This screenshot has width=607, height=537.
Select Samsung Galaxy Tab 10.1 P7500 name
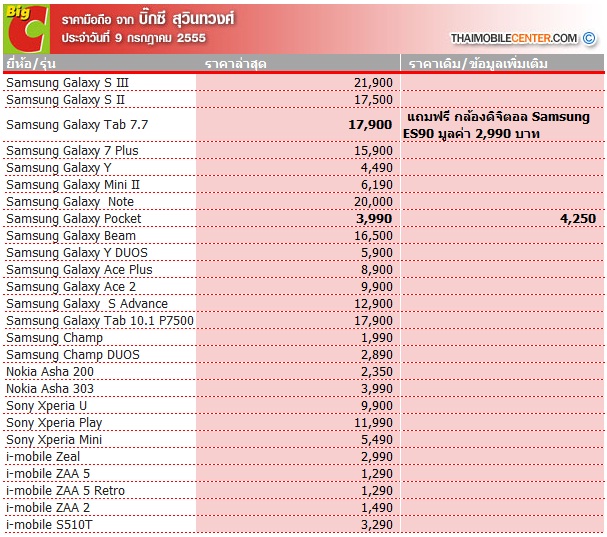tap(100, 321)
